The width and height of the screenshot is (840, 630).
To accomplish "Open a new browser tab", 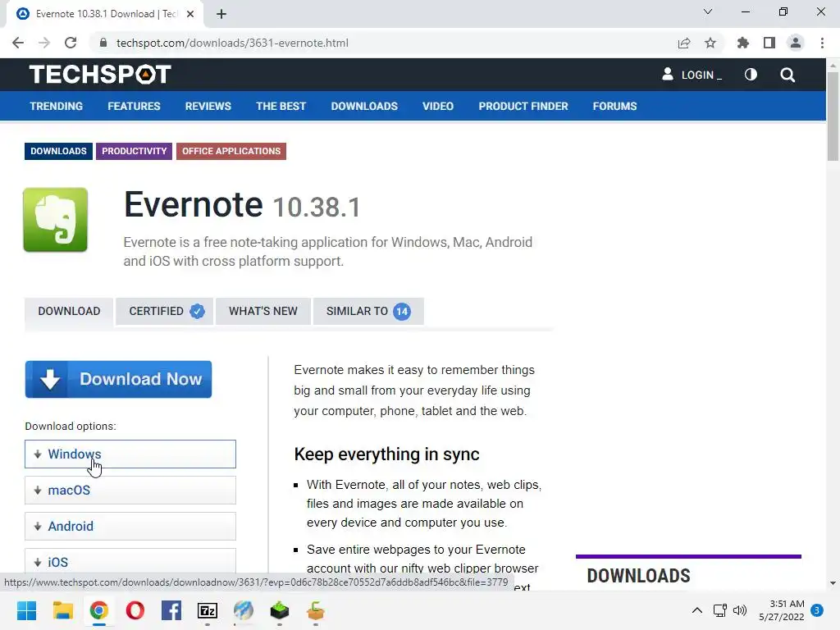I will point(221,14).
